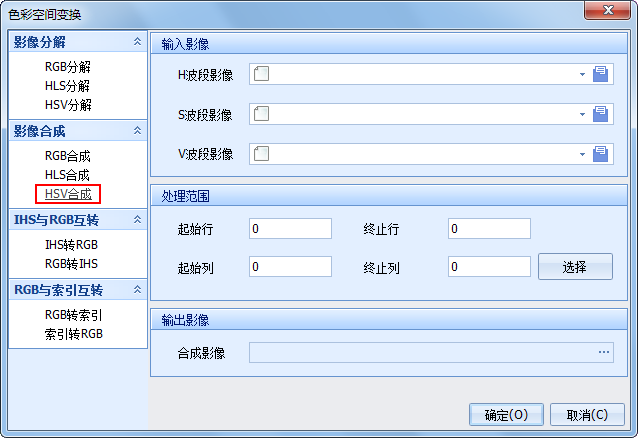This screenshot has width=638, height=438.
Task: Open S波段影像 dropdown list
Action: (582, 114)
